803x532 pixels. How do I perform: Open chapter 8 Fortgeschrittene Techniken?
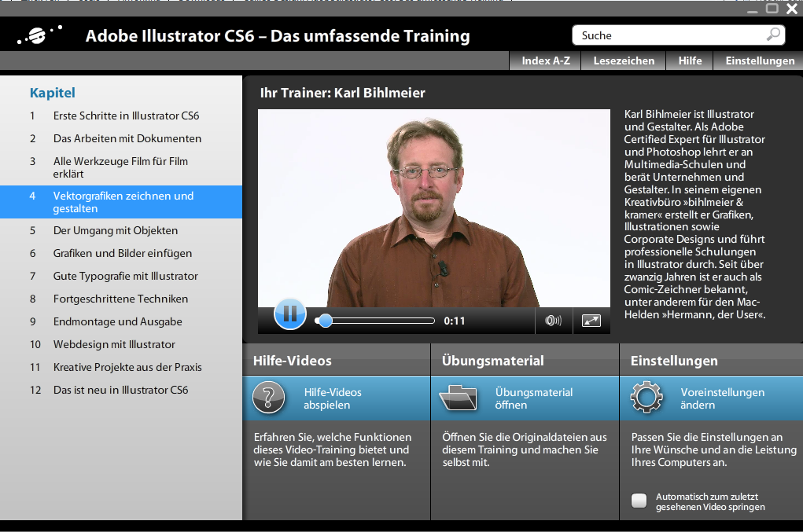[x=121, y=299]
